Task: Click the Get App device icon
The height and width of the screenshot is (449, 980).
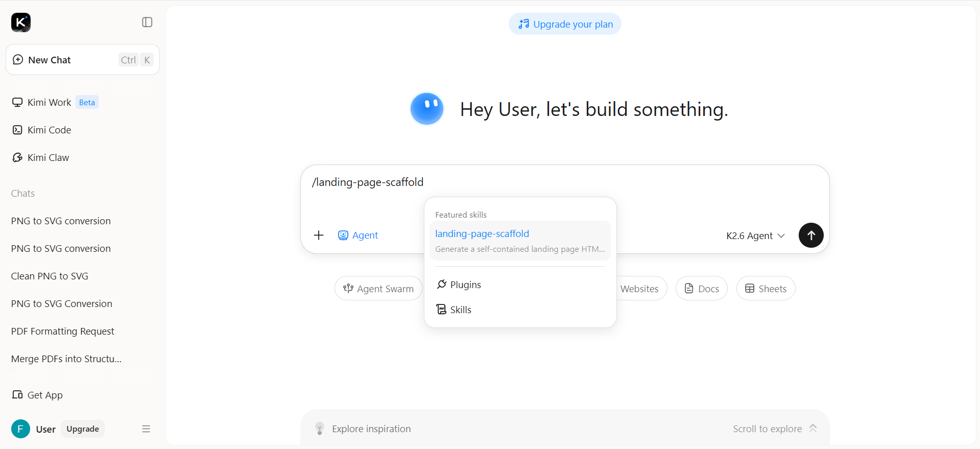Action: pyautogui.click(x=17, y=395)
